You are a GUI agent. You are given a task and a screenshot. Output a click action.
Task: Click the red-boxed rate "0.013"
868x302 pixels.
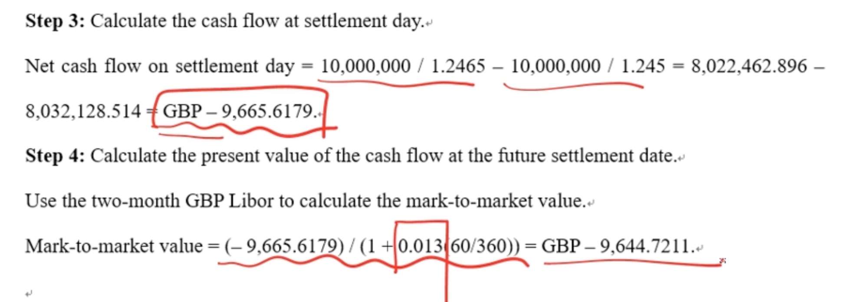421,246
